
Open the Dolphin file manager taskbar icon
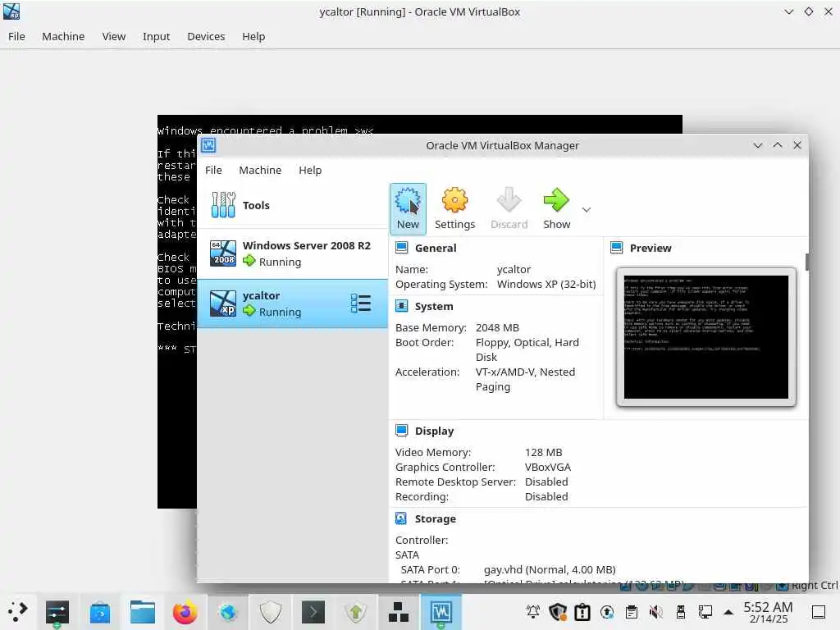tap(143, 612)
